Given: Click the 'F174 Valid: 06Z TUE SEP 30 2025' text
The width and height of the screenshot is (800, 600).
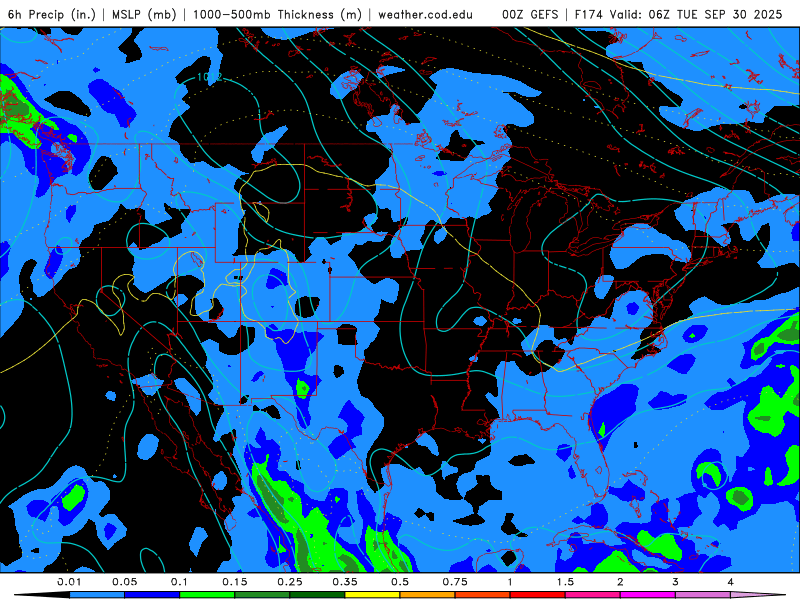Looking at the screenshot, I should click(679, 14).
